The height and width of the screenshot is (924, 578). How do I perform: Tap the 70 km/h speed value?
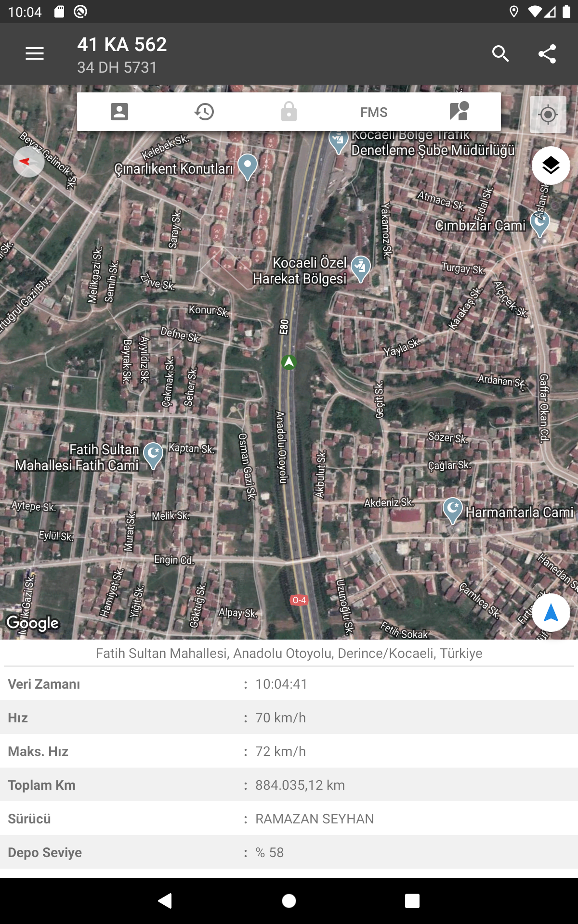coord(280,718)
